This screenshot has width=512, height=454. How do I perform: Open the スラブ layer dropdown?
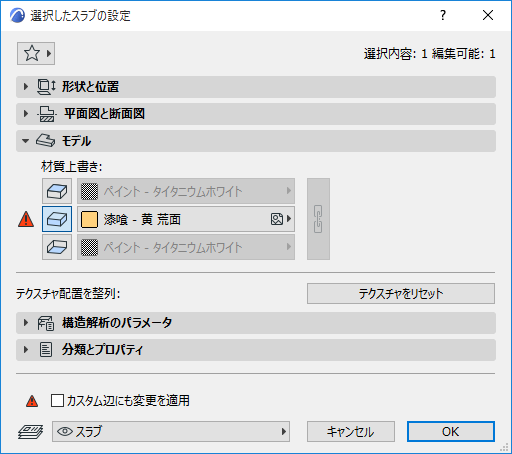click(171, 432)
